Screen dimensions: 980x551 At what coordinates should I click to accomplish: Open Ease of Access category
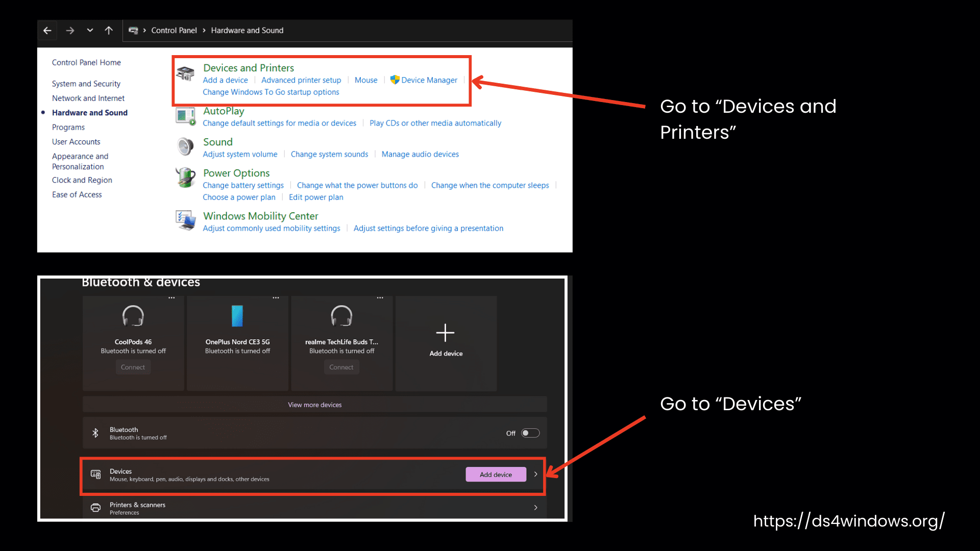click(77, 194)
